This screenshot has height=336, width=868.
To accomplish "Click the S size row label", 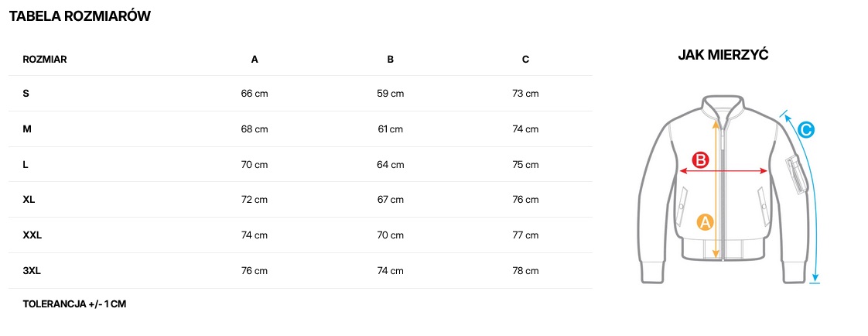I will coord(26,94).
